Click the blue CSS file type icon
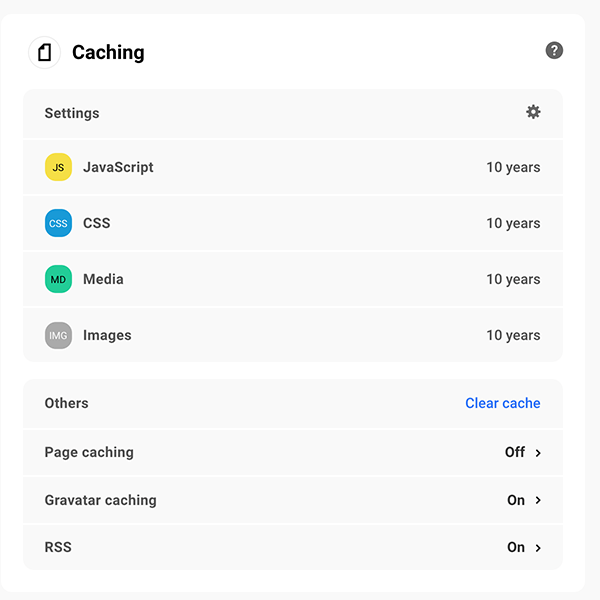This screenshot has width=600, height=600. tap(58, 223)
